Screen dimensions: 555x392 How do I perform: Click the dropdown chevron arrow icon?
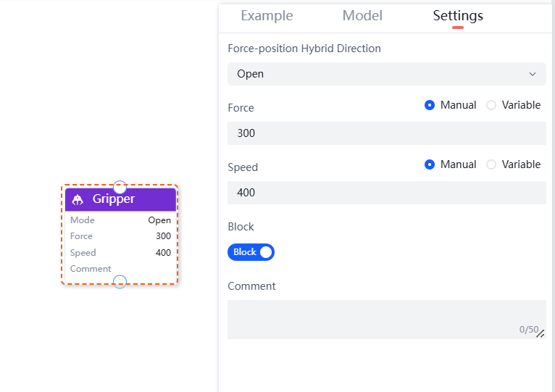pos(533,74)
